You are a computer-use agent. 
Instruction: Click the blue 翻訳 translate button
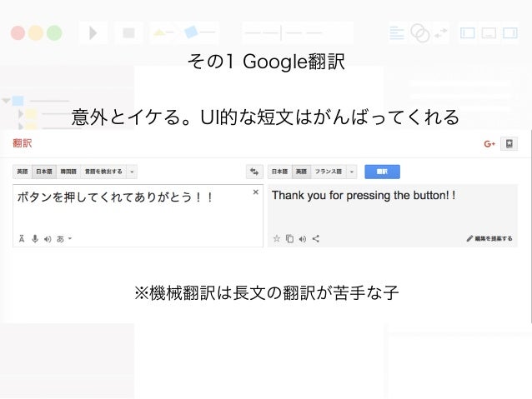[x=382, y=172]
